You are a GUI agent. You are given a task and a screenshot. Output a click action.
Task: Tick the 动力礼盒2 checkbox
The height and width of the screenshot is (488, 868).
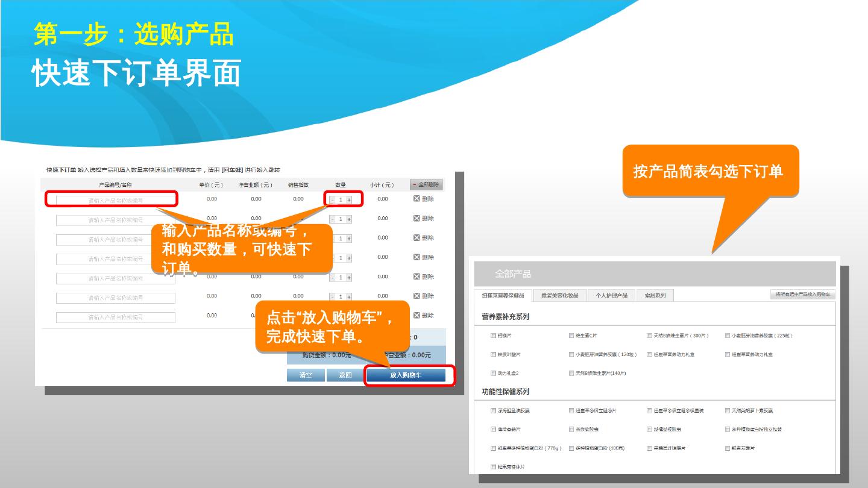click(494, 373)
